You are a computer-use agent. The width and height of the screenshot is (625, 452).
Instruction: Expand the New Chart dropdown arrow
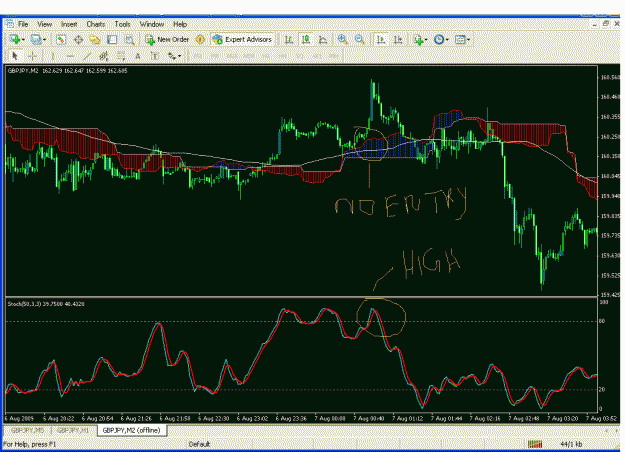point(24,39)
